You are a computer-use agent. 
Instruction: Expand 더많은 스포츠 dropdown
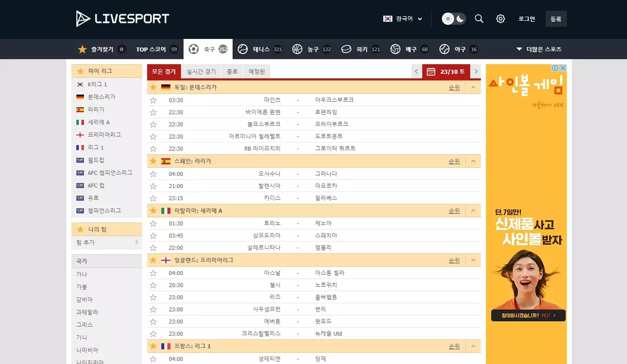click(x=539, y=49)
